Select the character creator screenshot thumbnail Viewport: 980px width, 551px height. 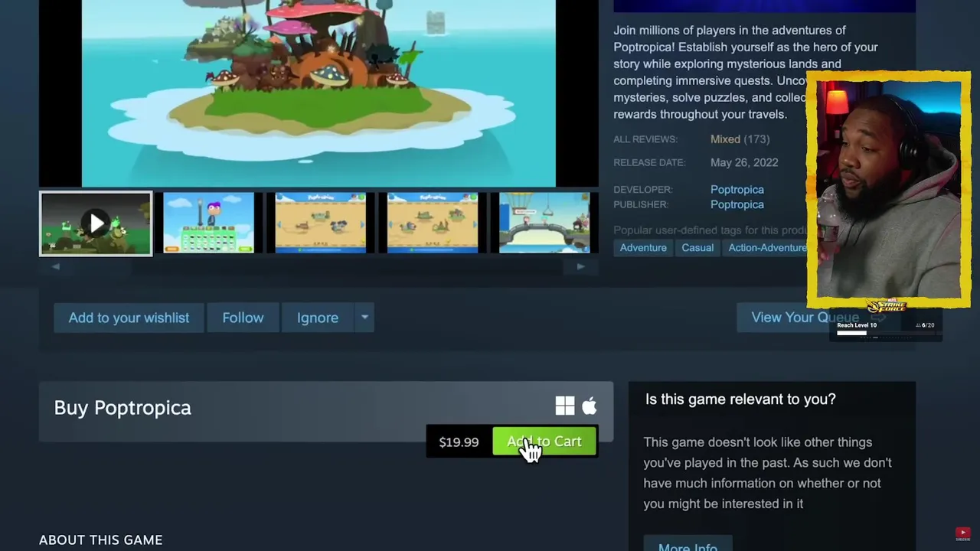click(x=208, y=223)
